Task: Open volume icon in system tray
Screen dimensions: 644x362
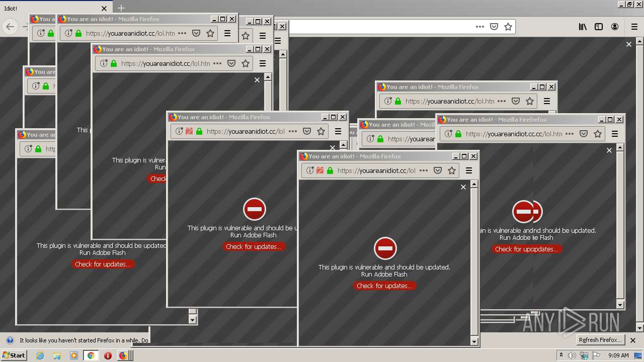Action: coord(572,355)
